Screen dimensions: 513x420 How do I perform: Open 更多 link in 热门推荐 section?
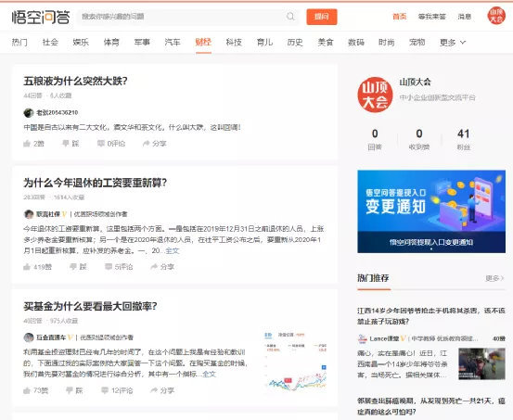pos(494,278)
